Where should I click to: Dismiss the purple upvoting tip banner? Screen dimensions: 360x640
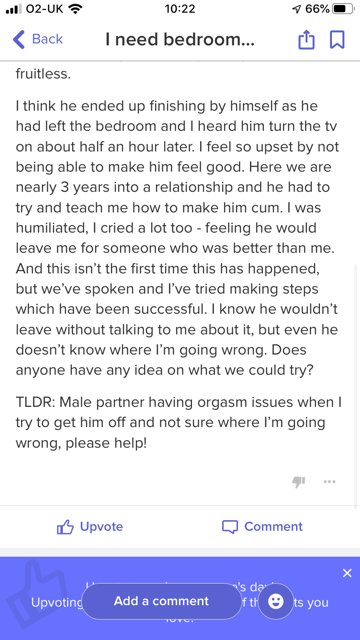click(347, 573)
